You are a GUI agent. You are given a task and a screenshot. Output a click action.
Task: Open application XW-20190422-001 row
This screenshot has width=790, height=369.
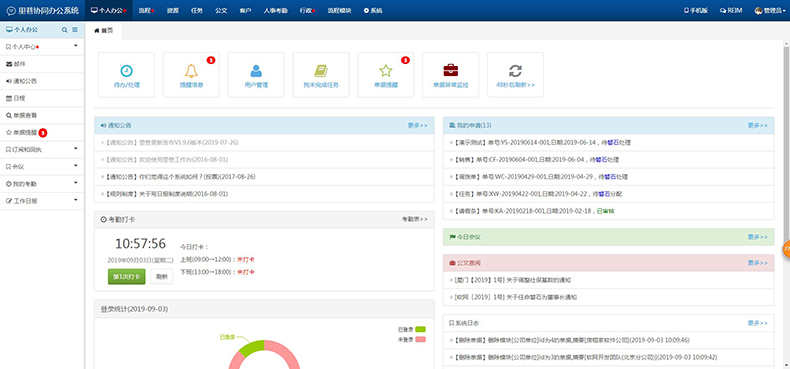click(x=537, y=194)
